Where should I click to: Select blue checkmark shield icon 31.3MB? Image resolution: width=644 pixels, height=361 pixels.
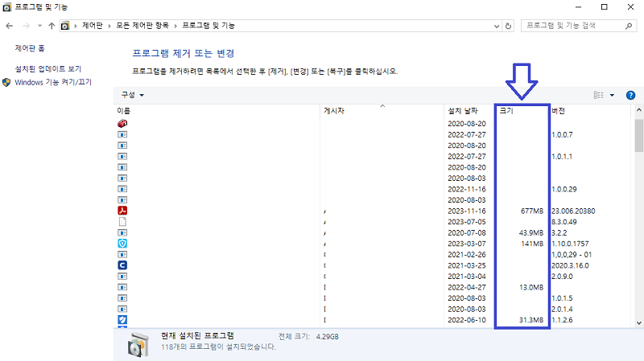122,320
